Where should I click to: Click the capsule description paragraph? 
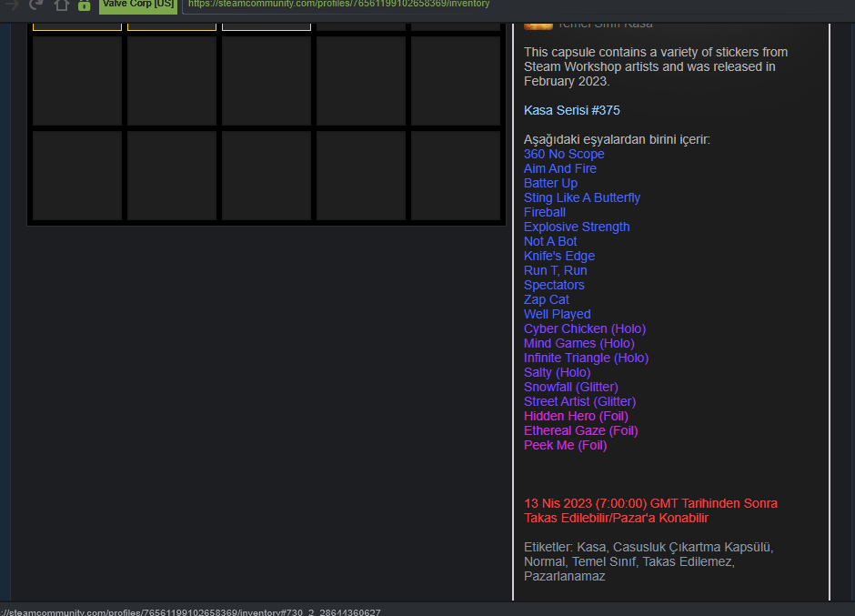[x=656, y=66]
